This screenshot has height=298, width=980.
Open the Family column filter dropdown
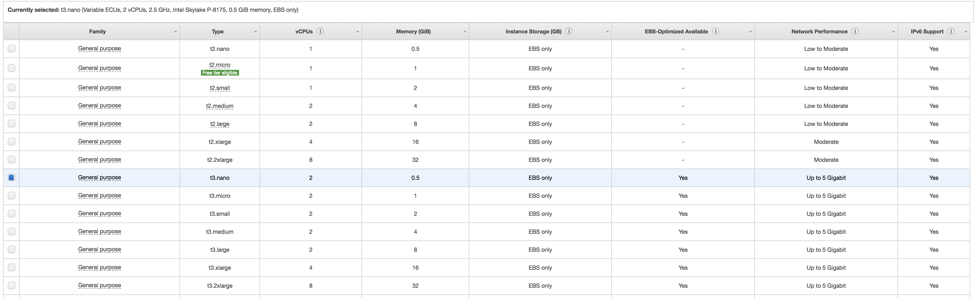[x=176, y=31]
